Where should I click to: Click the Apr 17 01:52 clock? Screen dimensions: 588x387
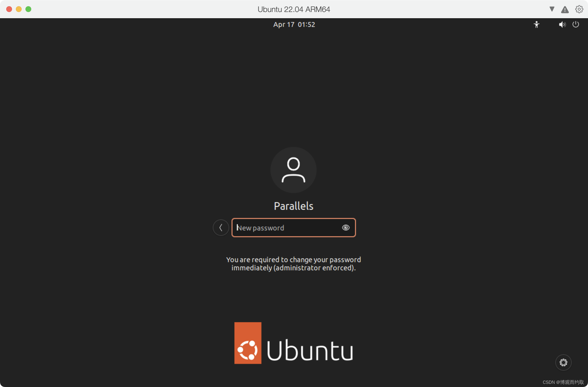click(x=294, y=24)
